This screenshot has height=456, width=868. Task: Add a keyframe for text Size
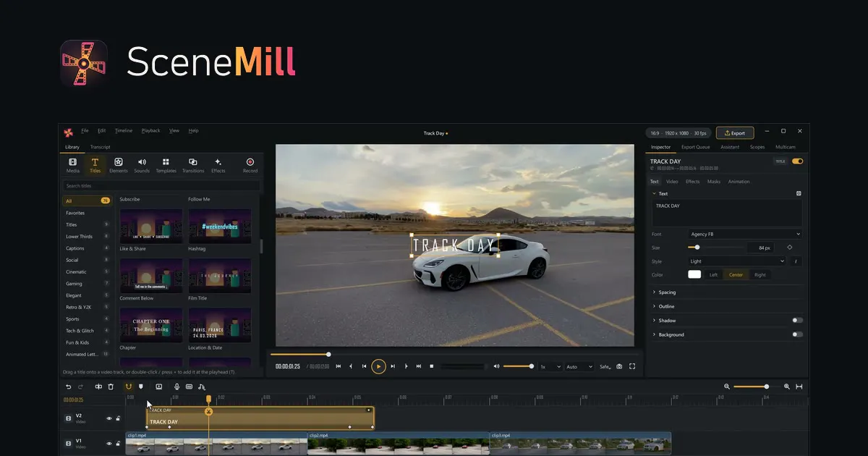click(790, 248)
